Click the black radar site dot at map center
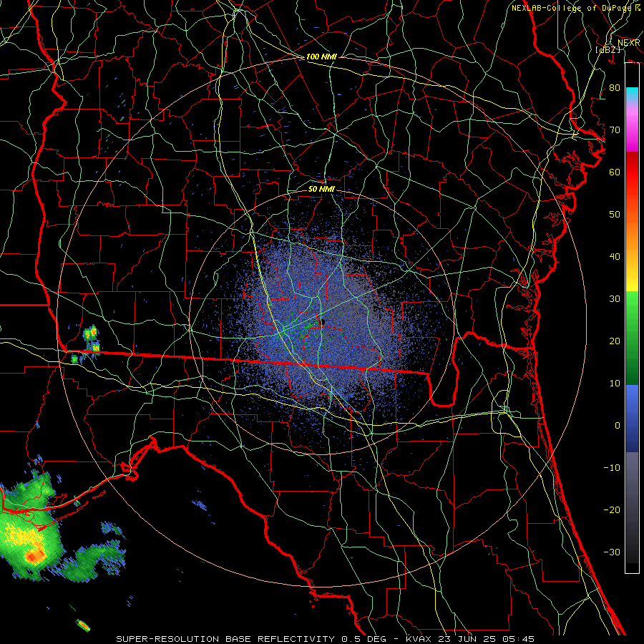This screenshot has height=644, width=644. (x=323, y=322)
